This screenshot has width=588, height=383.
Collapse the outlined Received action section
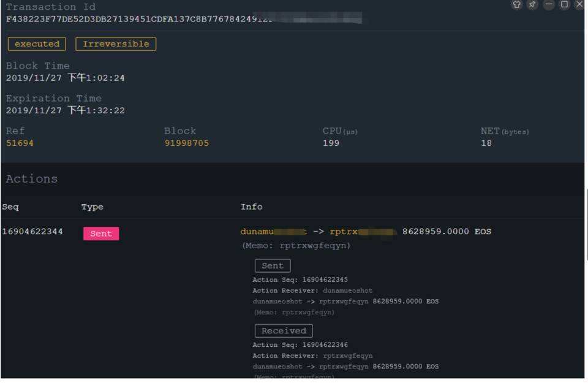pyautogui.click(x=284, y=331)
